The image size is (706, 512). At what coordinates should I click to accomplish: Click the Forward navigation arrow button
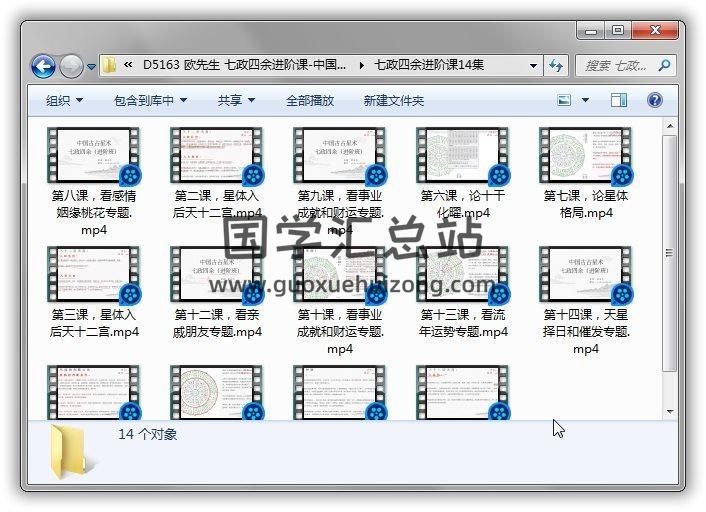[71, 67]
